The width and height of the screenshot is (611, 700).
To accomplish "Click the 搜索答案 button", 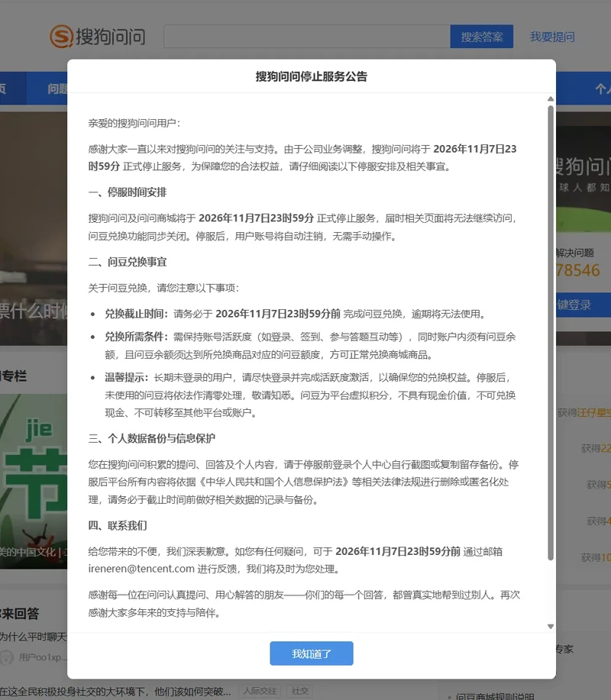I will 481,36.
